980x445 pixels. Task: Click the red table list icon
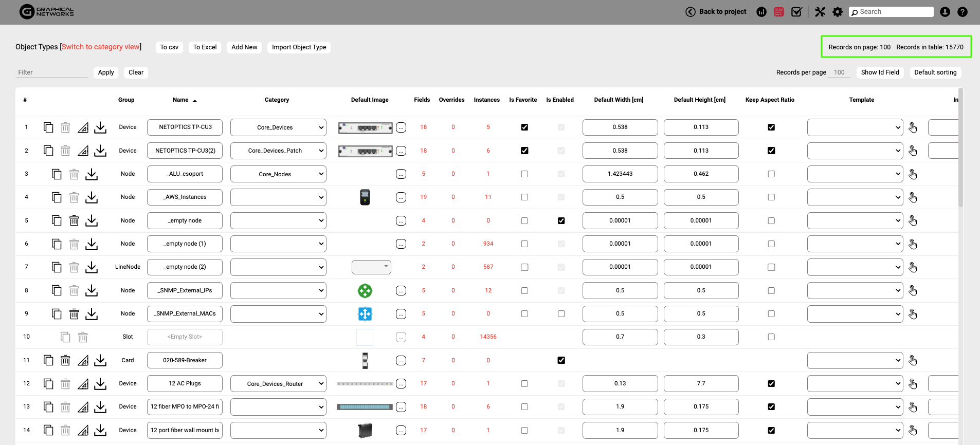coord(779,12)
